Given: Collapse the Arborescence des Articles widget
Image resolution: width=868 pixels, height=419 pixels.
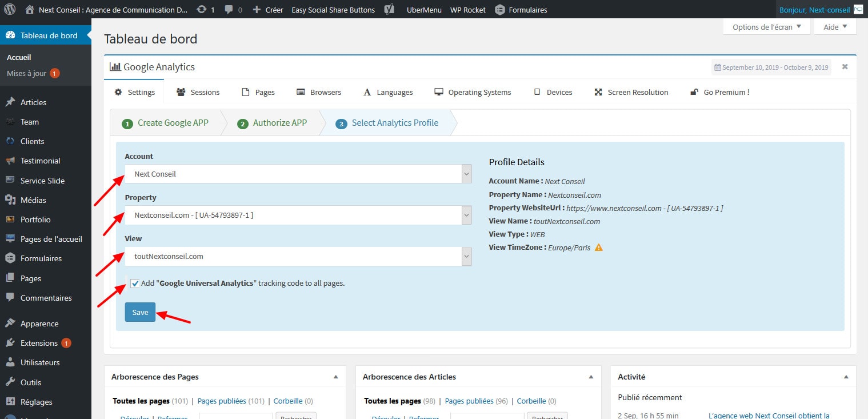Looking at the screenshot, I should click(x=591, y=377).
